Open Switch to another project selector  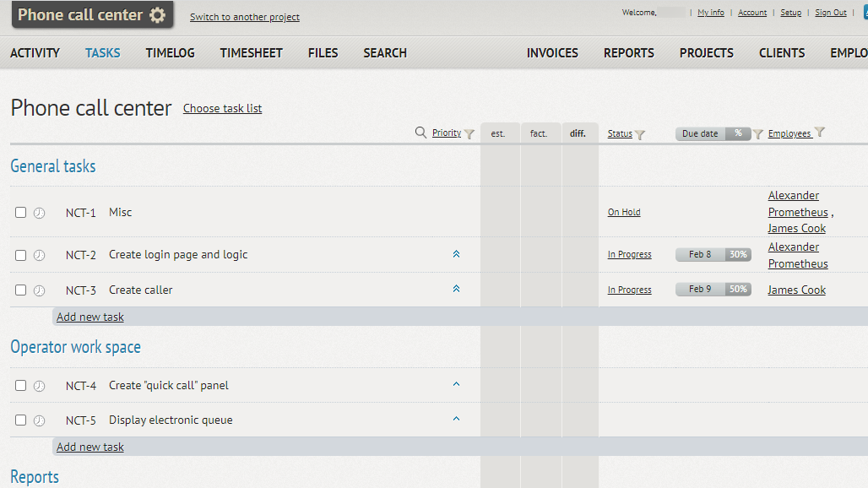pyautogui.click(x=245, y=17)
